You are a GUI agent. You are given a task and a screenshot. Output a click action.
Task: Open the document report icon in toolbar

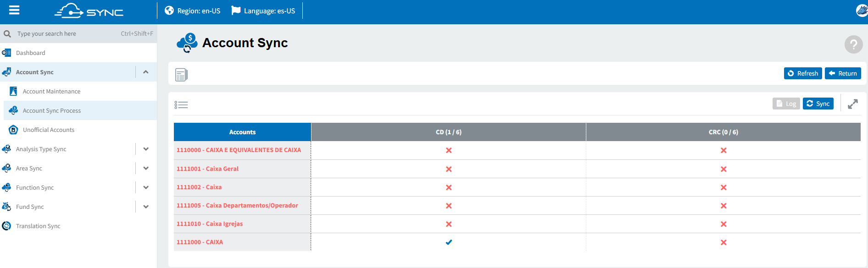click(x=181, y=74)
